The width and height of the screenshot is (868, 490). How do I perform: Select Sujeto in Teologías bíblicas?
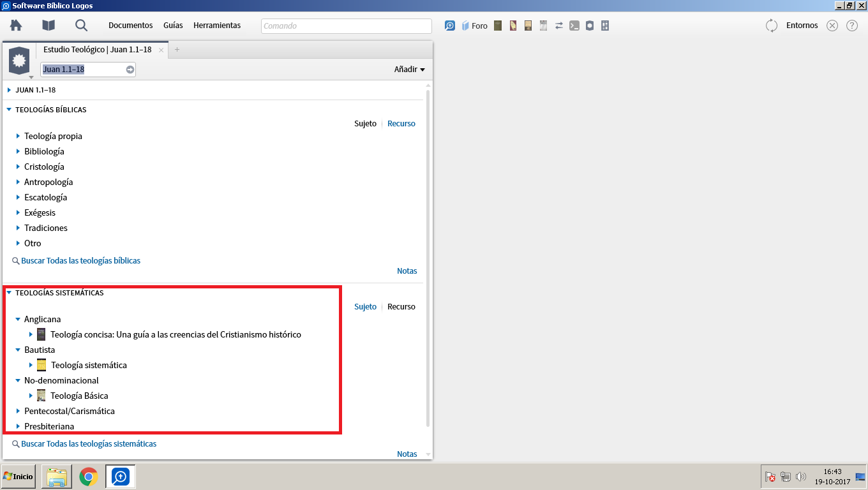click(366, 124)
